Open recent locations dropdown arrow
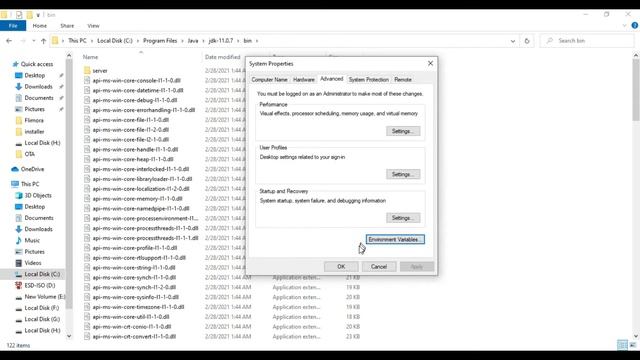 [x=33, y=41]
